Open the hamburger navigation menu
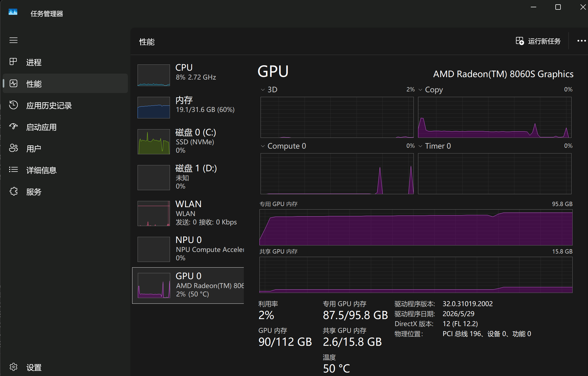This screenshot has height=376, width=588. (13, 40)
